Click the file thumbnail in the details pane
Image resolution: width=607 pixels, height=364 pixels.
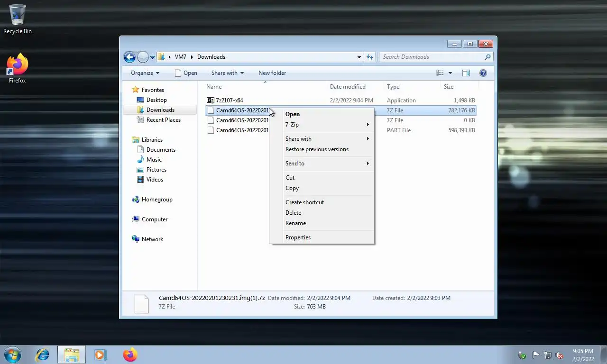tap(142, 303)
